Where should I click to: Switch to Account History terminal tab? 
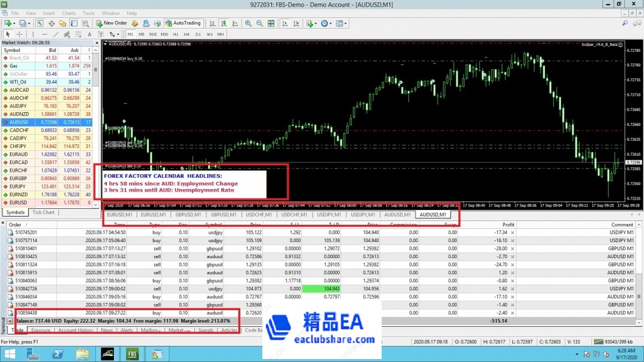pyautogui.click(x=76, y=330)
